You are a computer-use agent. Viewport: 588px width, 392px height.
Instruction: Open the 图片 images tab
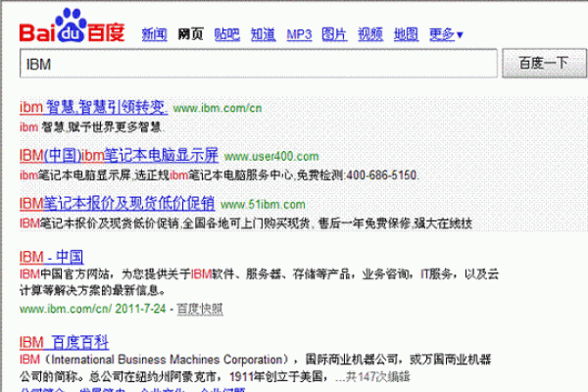(x=334, y=34)
